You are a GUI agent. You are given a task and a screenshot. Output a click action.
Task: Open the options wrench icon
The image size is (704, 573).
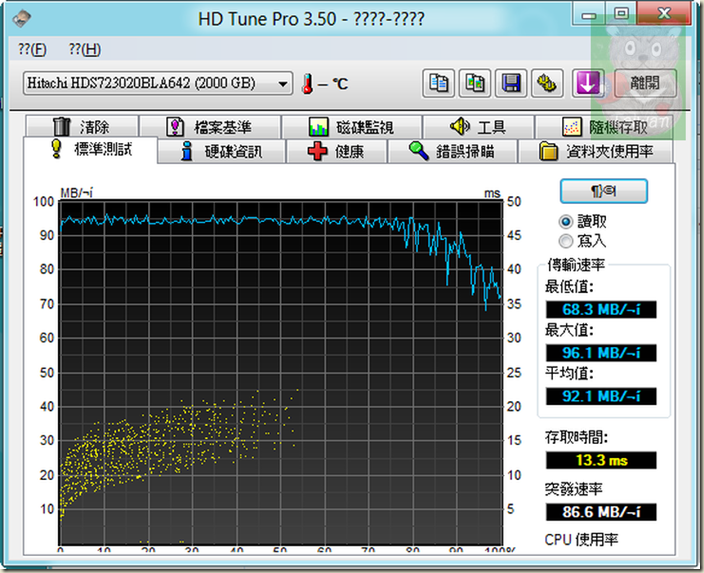click(x=547, y=84)
